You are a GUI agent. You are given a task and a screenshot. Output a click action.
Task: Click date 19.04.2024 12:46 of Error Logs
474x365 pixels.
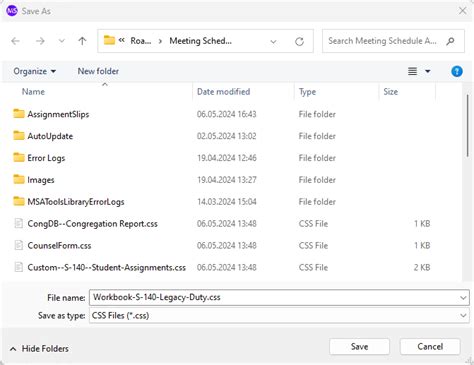[227, 158]
